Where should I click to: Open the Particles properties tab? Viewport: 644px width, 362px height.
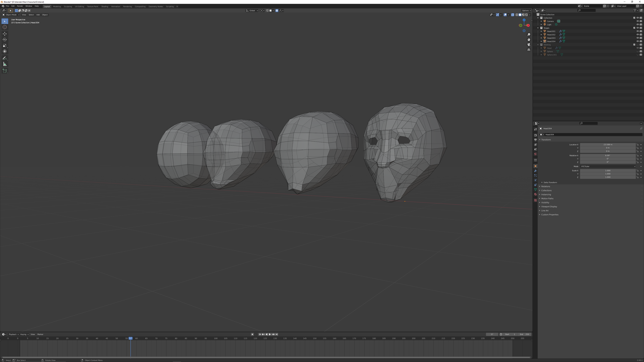click(x=535, y=176)
